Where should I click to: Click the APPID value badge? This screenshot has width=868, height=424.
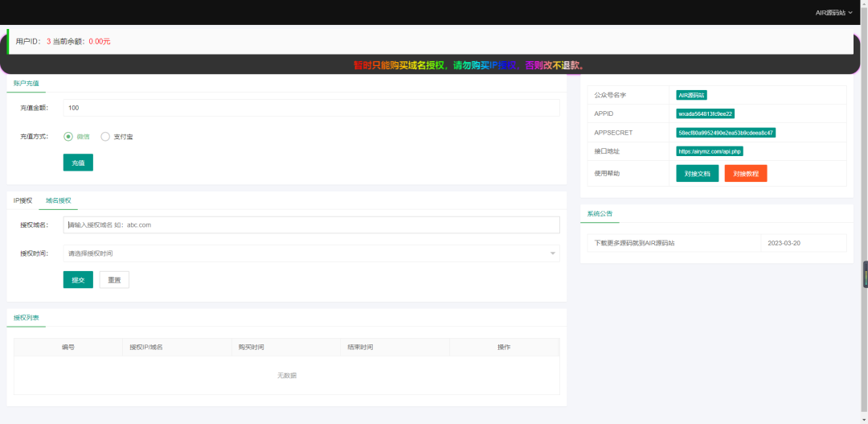click(705, 113)
